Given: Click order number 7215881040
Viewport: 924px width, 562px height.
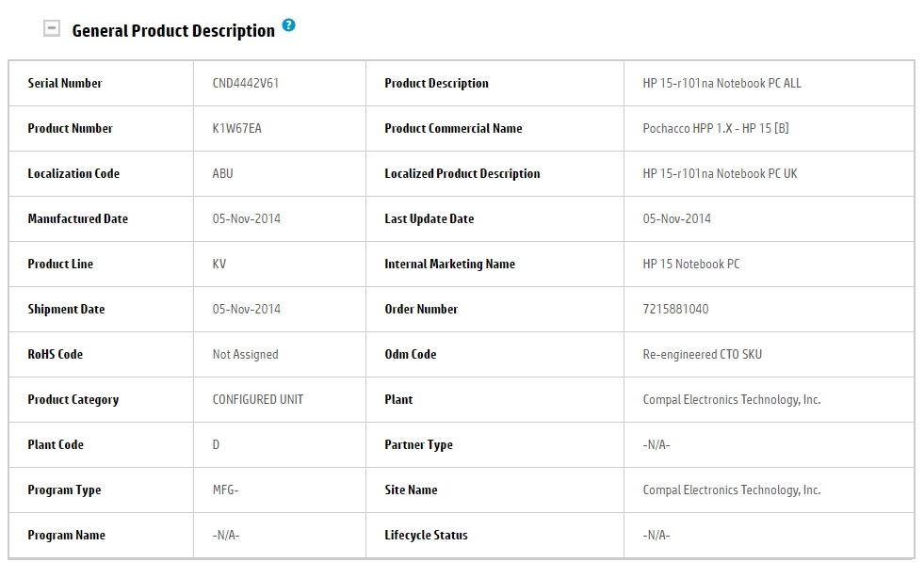Looking at the screenshot, I should click(x=676, y=309).
